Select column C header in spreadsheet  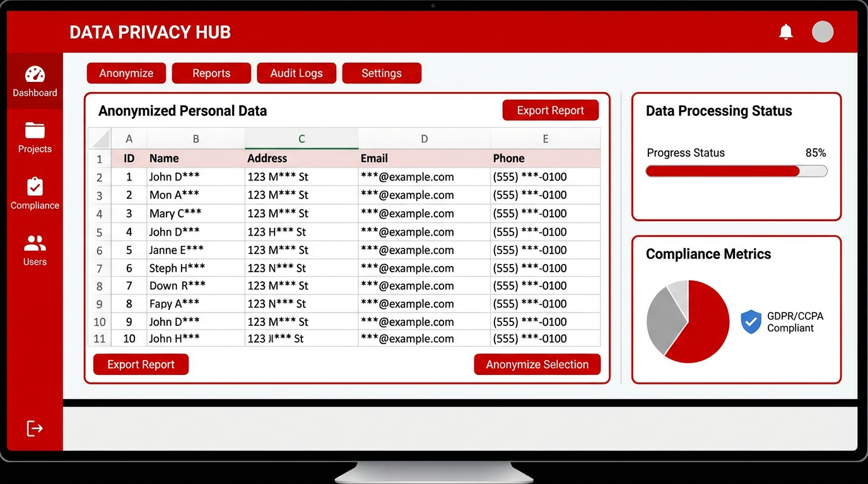click(302, 139)
